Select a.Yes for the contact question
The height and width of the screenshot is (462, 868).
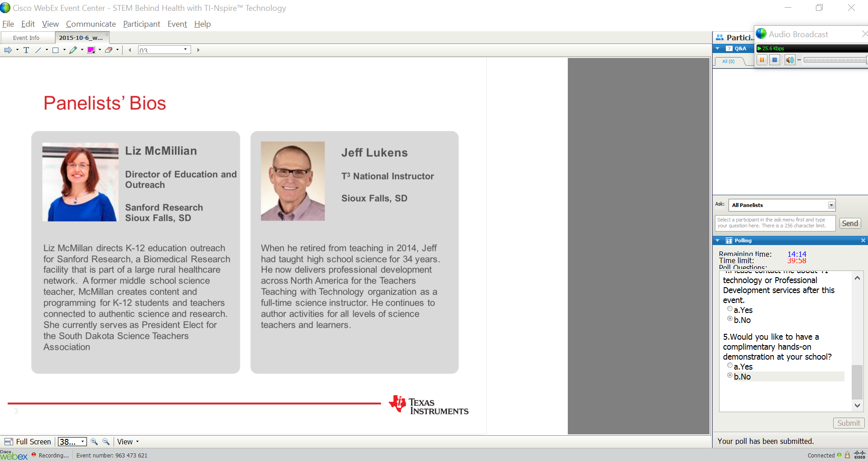[x=730, y=309]
